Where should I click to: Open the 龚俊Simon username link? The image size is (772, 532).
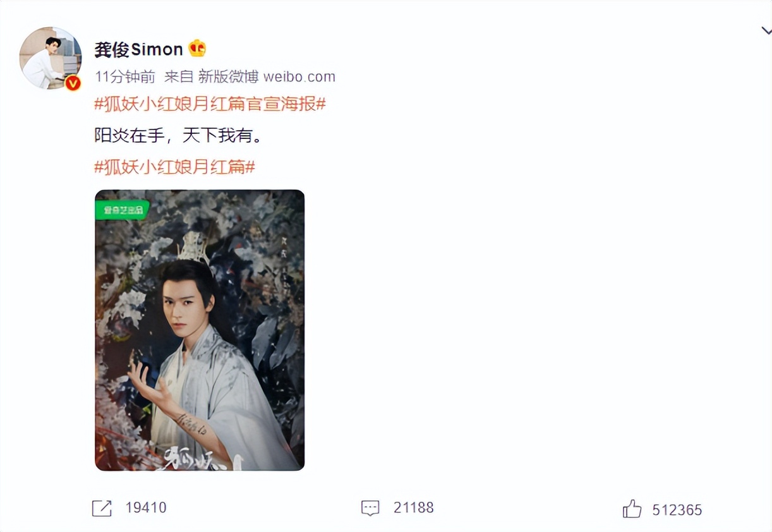[x=138, y=49]
